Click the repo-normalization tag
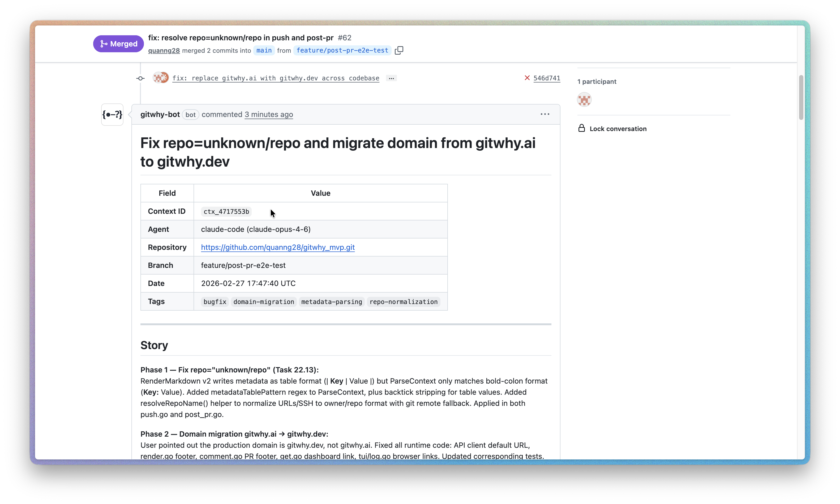840x504 pixels. 403,302
